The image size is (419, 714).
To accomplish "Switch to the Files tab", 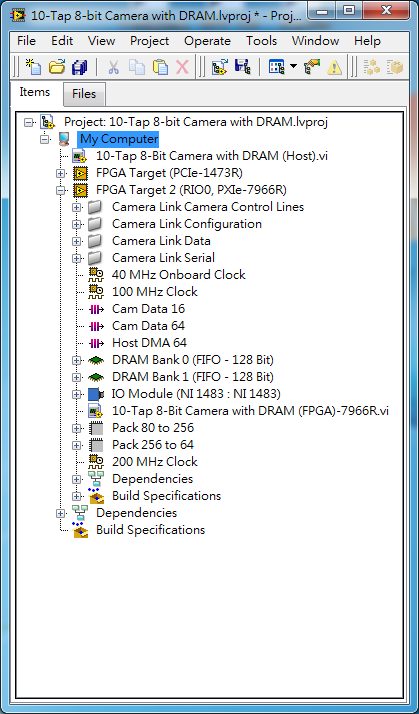I will pyautogui.click(x=84, y=94).
